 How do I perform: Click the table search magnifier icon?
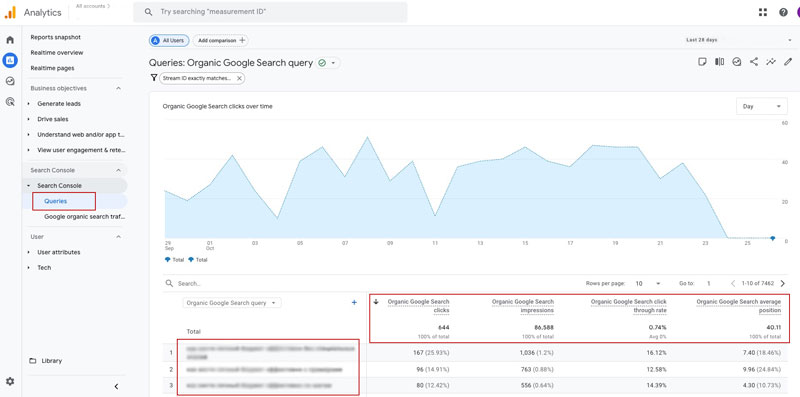pyautogui.click(x=169, y=283)
